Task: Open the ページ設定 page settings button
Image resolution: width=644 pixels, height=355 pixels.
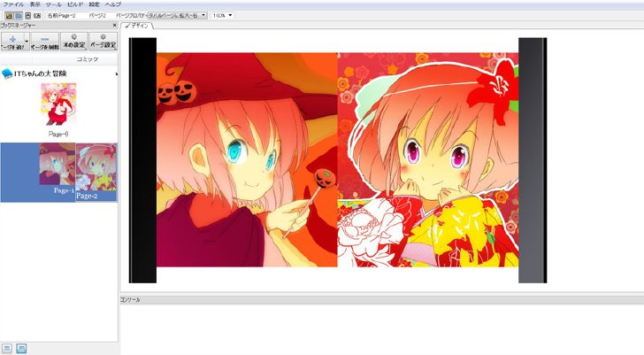Action: [103, 42]
